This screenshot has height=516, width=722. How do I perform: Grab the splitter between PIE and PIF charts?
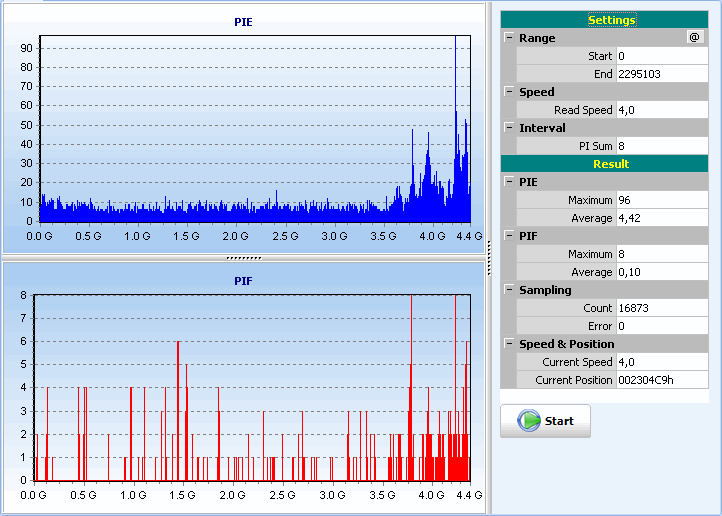click(x=244, y=257)
